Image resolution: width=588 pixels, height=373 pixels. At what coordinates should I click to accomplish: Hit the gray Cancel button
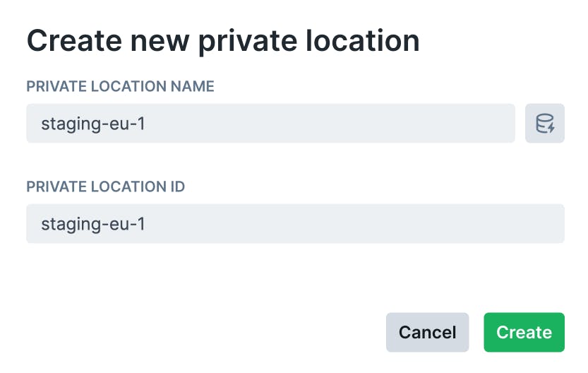(x=427, y=332)
